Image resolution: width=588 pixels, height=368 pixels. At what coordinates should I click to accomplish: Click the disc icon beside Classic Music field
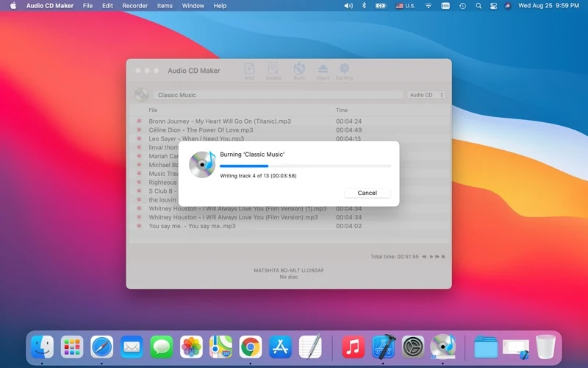pyautogui.click(x=142, y=95)
